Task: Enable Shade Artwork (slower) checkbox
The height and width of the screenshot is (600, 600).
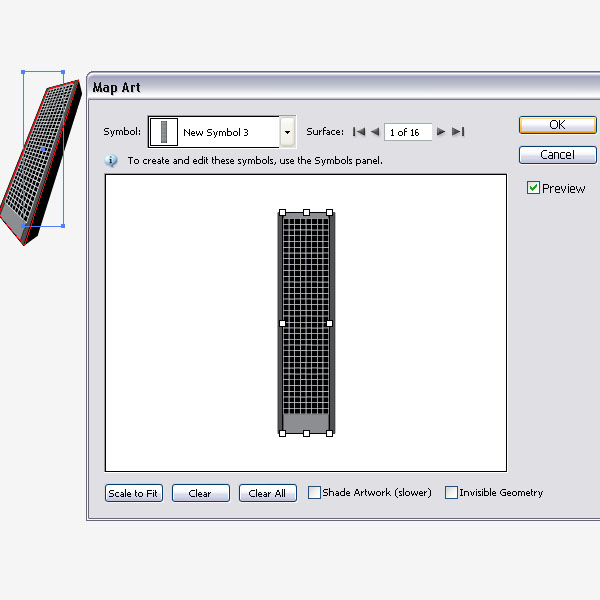Action: coord(314,492)
